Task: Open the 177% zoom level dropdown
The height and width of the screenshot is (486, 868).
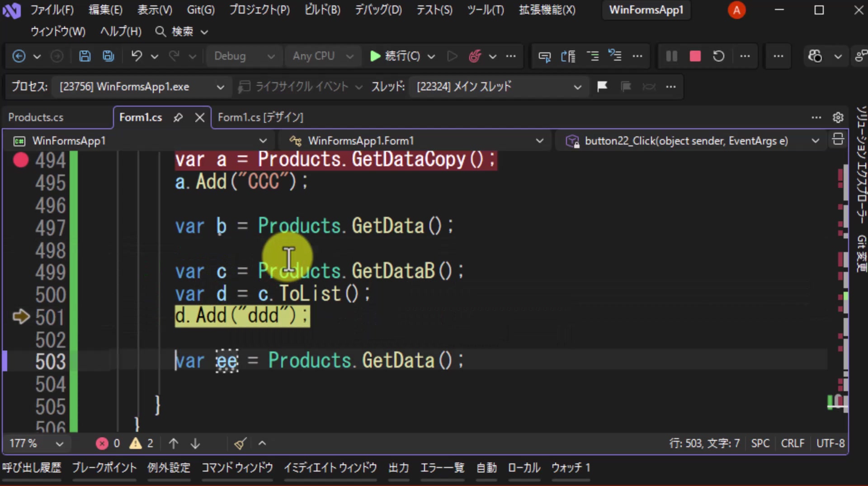Action: pos(36,443)
